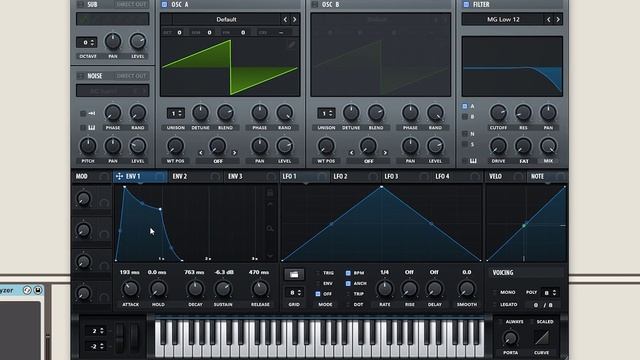Image resolution: width=640 pixels, height=360 pixels.
Task: Toggle filter routing for B
Action: (464, 117)
